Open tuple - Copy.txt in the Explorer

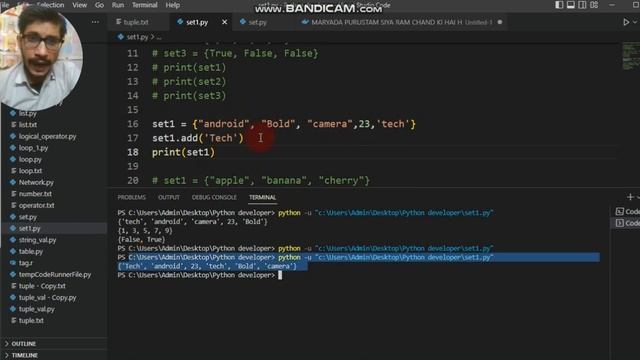pos(42,286)
